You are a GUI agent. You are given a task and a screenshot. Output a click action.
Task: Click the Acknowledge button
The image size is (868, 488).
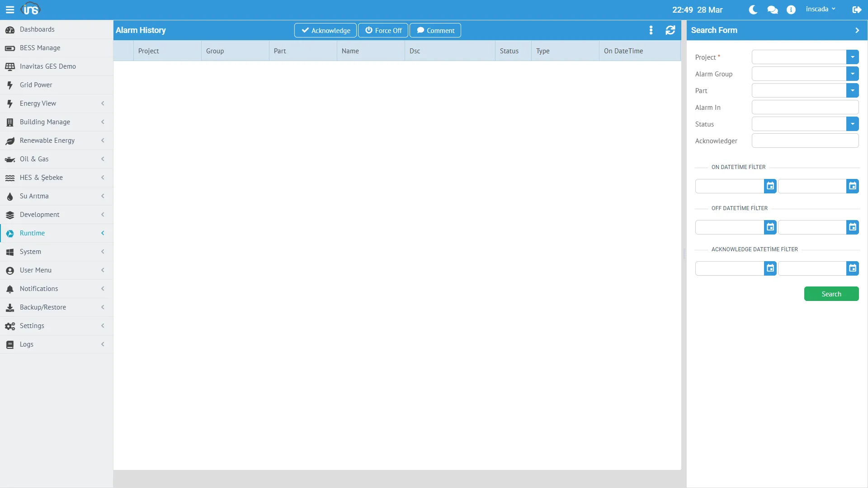click(325, 30)
